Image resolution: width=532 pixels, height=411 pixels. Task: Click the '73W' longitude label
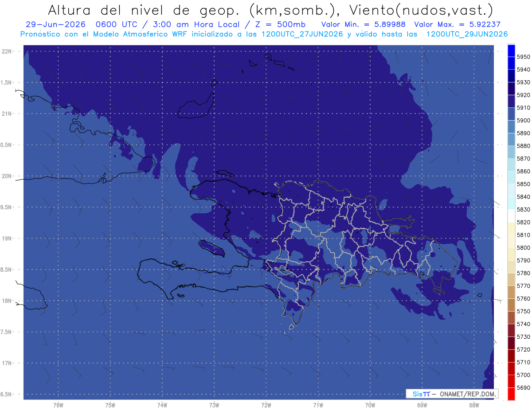pos(214,405)
